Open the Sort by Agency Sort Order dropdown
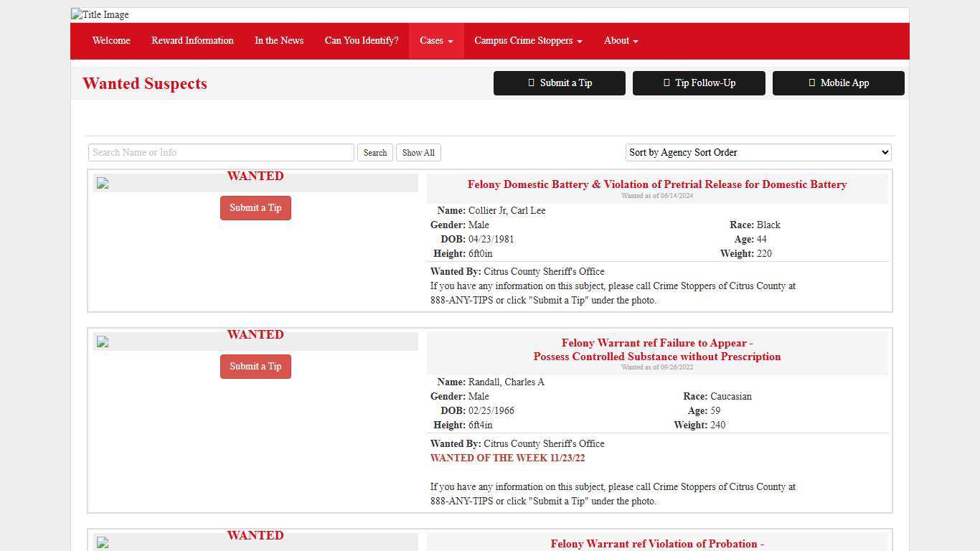Viewport: 980px width, 551px height. [x=758, y=152]
